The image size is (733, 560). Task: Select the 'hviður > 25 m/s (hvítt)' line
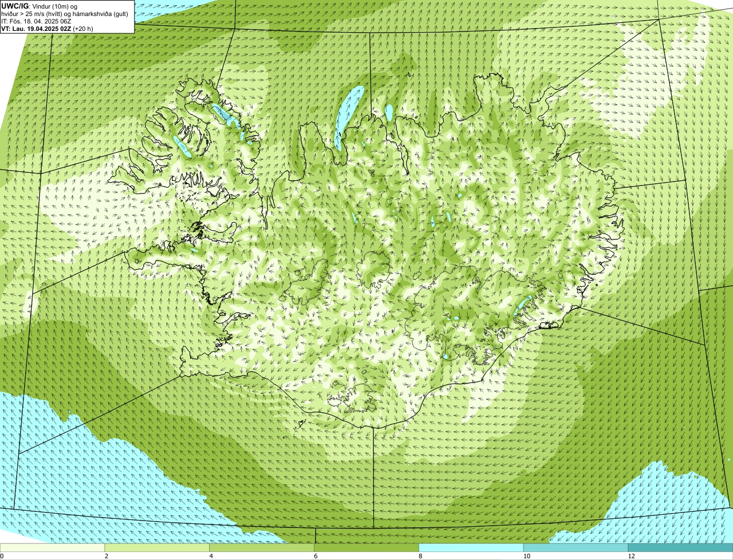click(65, 14)
